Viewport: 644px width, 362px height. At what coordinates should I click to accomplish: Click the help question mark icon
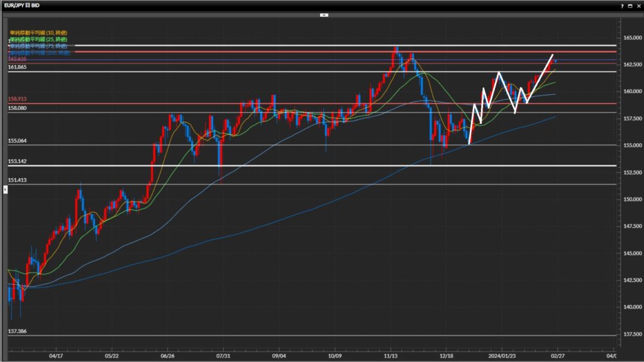click(x=622, y=4)
